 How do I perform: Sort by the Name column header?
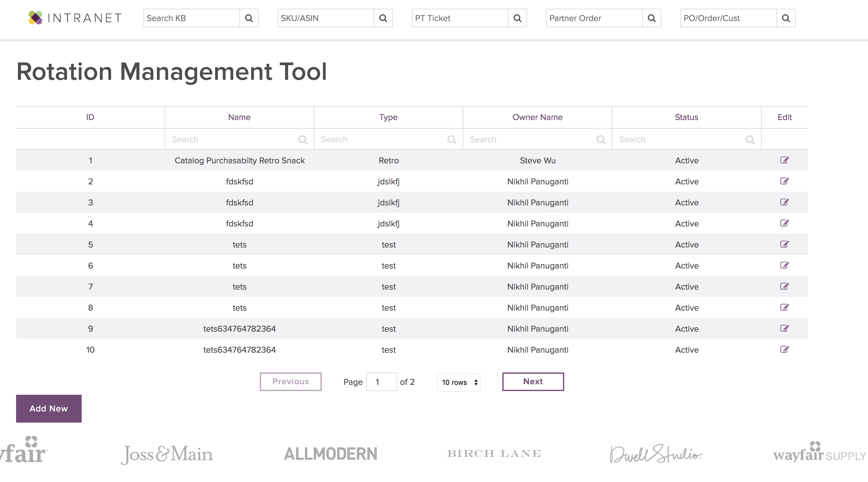coord(239,117)
